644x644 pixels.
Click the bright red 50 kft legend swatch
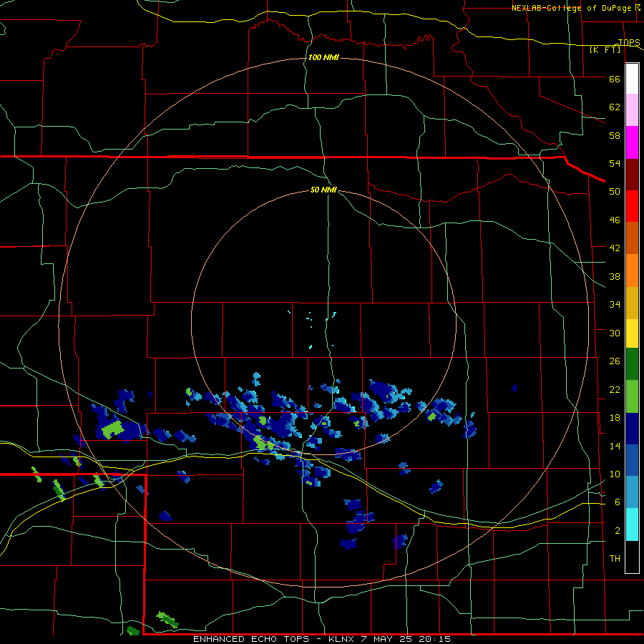pos(632,206)
